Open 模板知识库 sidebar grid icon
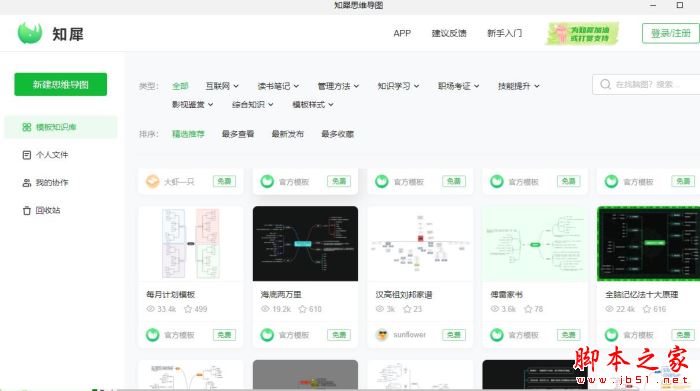The height and width of the screenshot is (391, 700). coord(27,127)
